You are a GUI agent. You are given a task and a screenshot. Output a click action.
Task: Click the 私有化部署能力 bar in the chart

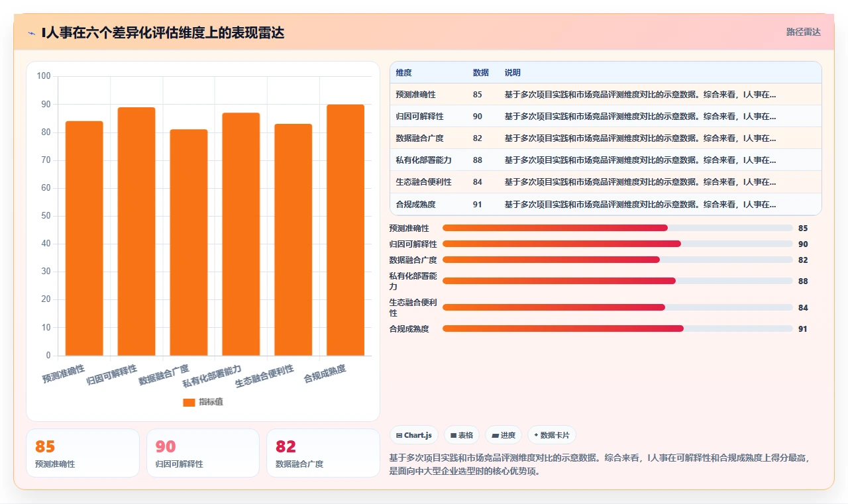241,234
